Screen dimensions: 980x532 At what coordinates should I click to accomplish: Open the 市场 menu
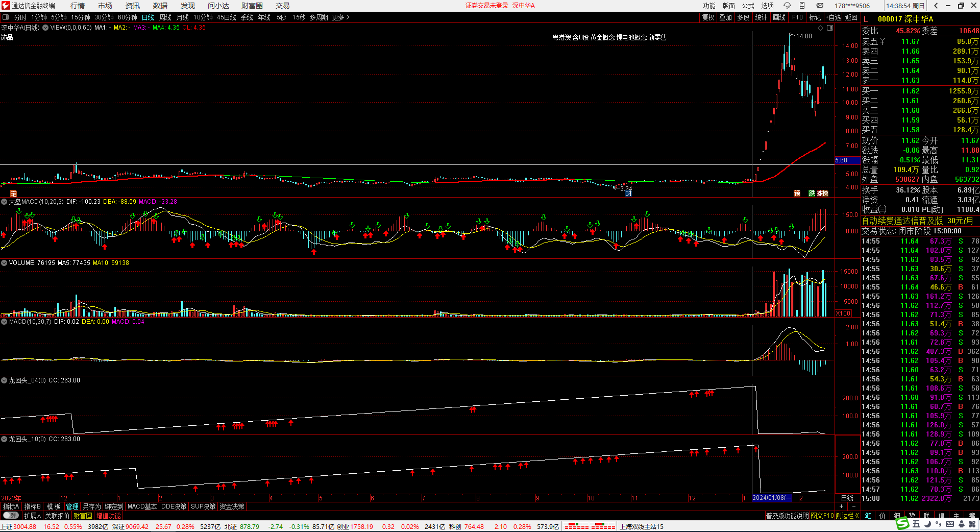tap(105, 6)
